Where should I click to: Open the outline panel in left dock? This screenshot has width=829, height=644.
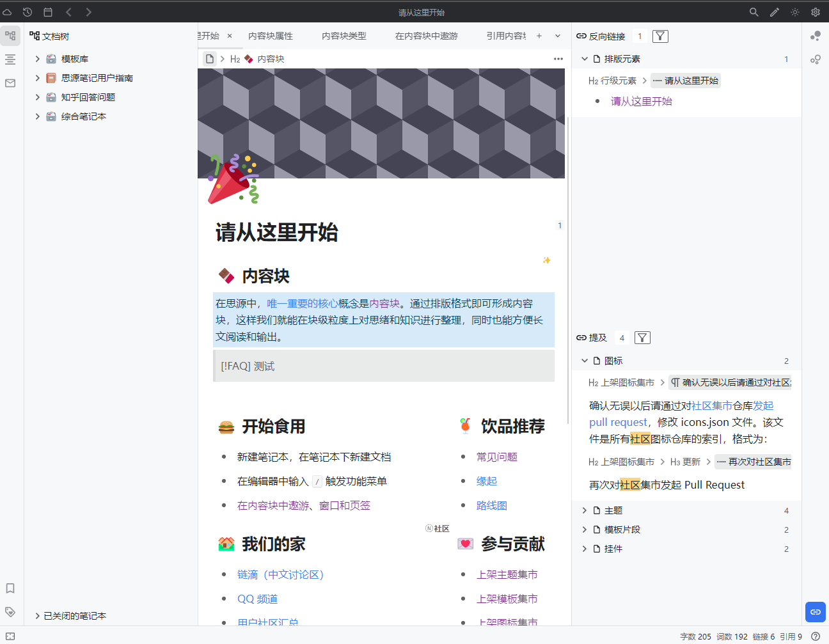click(x=10, y=59)
